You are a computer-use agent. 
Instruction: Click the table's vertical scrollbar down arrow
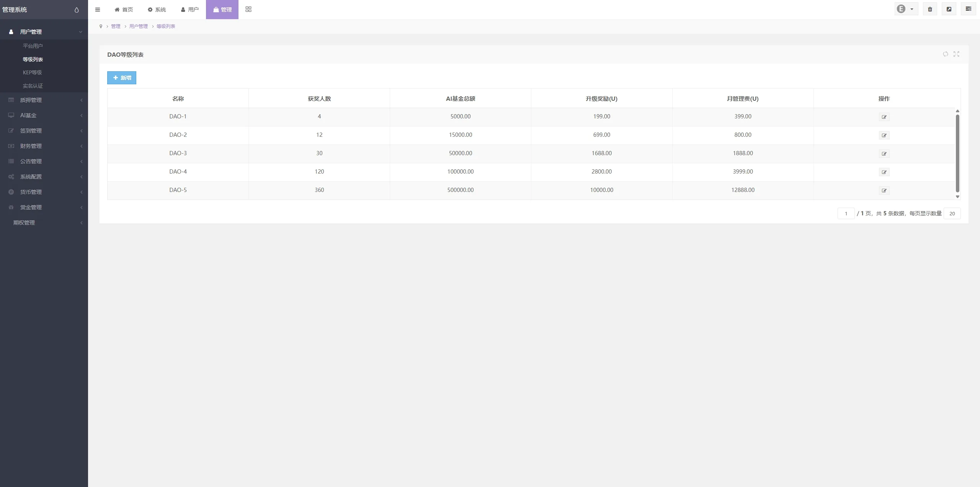coord(957,197)
